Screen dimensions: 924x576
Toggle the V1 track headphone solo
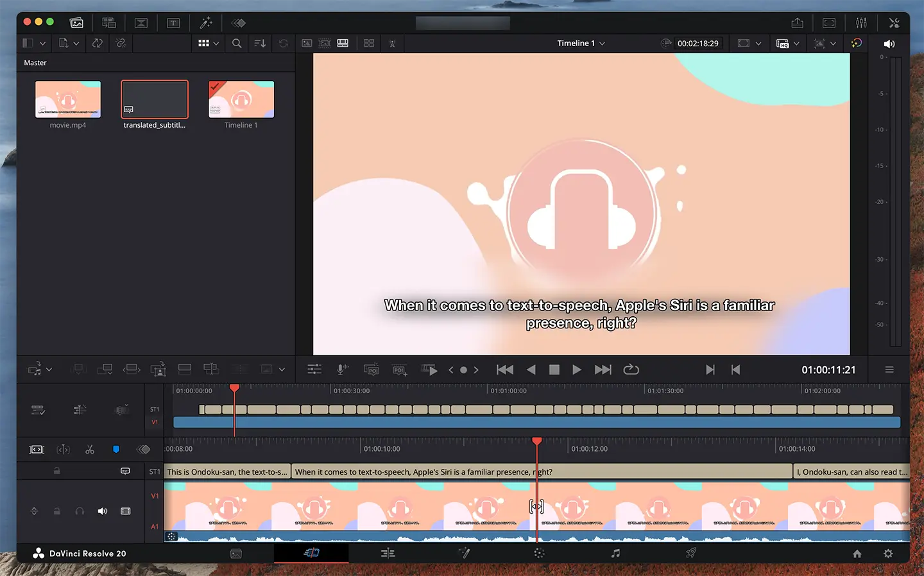pos(80,511)
